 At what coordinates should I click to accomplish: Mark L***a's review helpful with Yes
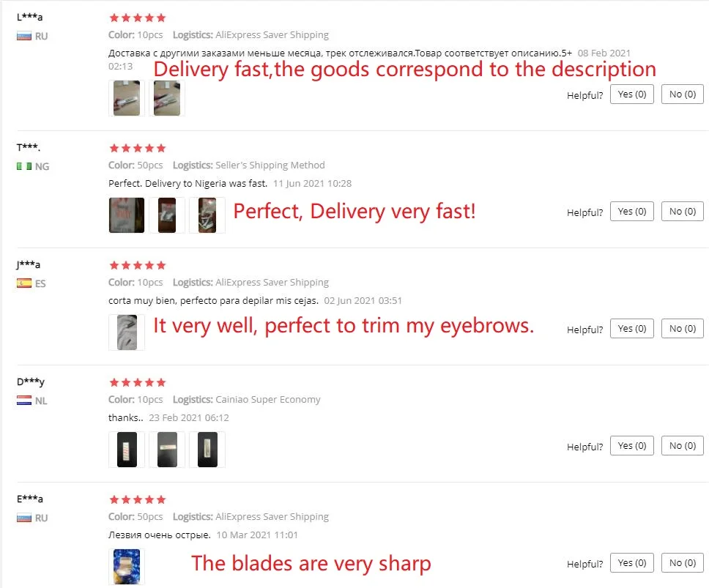point(631,94)
